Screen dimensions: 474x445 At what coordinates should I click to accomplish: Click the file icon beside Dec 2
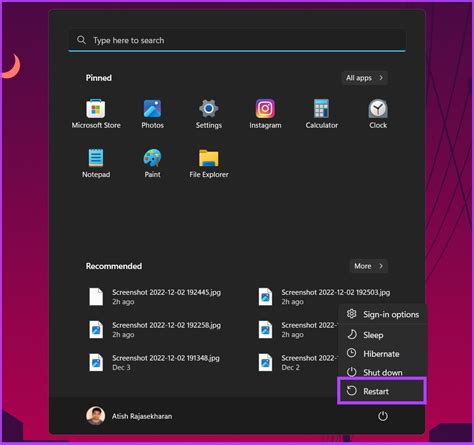click(265, 362)
